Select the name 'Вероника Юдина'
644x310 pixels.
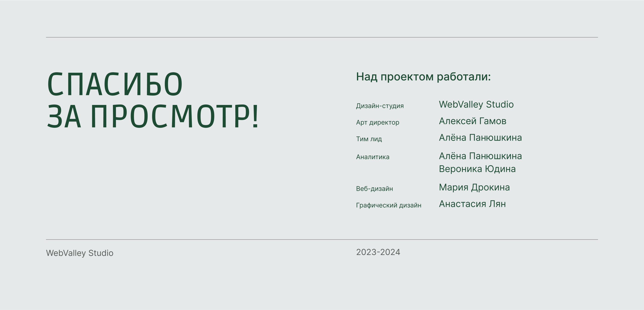click(477, 169)
